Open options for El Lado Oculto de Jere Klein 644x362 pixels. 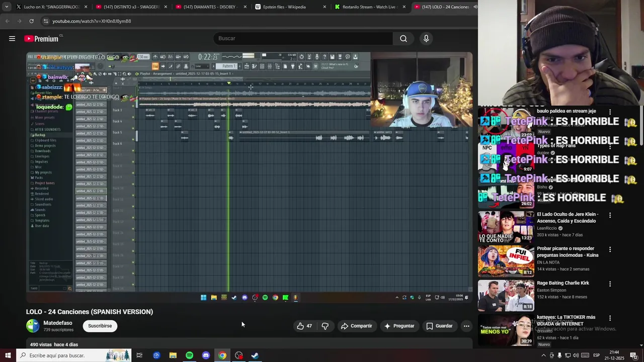coord(610,215)
